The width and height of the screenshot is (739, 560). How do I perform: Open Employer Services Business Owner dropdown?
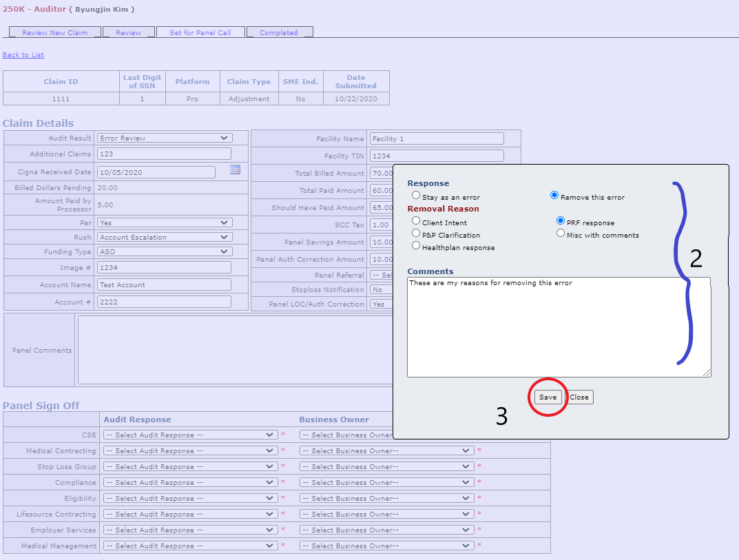[386, 530]
